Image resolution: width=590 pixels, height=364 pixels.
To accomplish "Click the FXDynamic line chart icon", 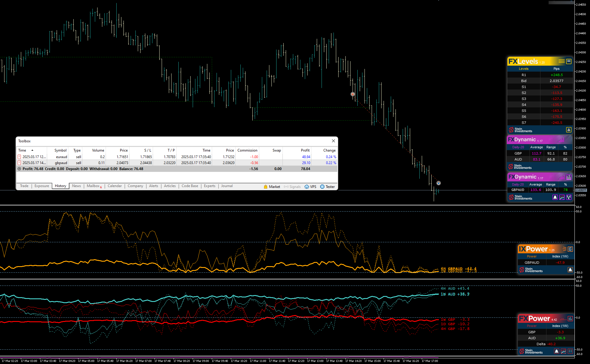I will (x=562, y=197).
